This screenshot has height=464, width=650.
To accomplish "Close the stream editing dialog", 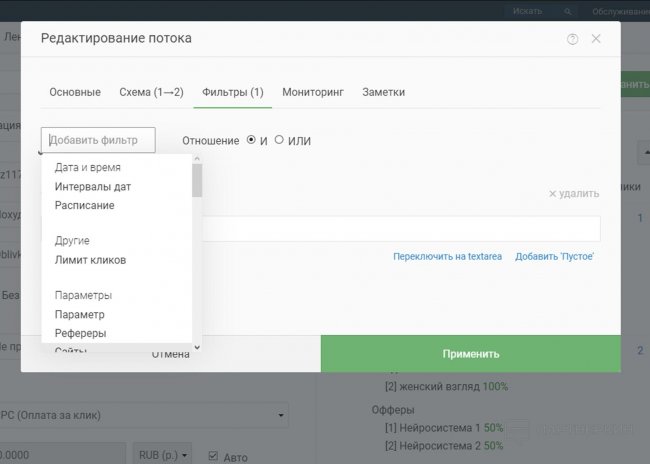I will point(596,39).
